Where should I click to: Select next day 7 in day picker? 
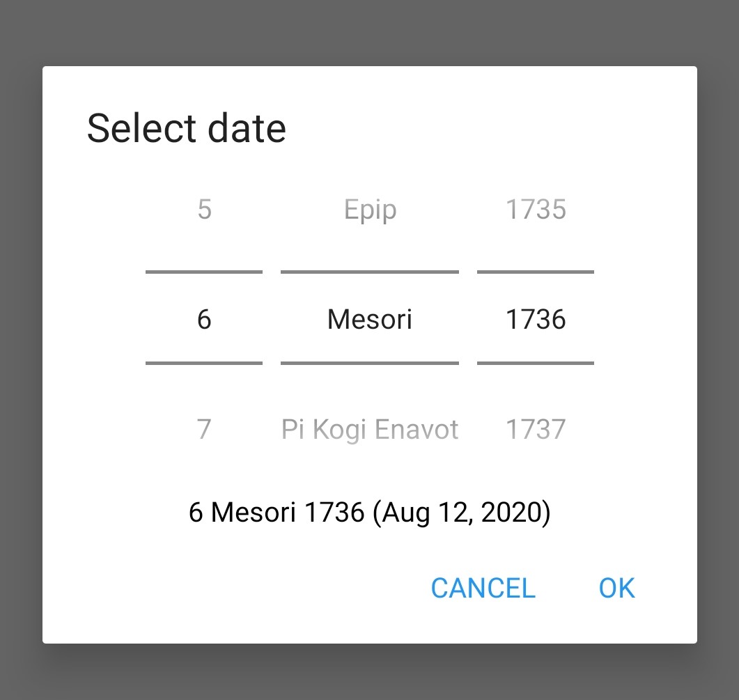click(204, 429)
